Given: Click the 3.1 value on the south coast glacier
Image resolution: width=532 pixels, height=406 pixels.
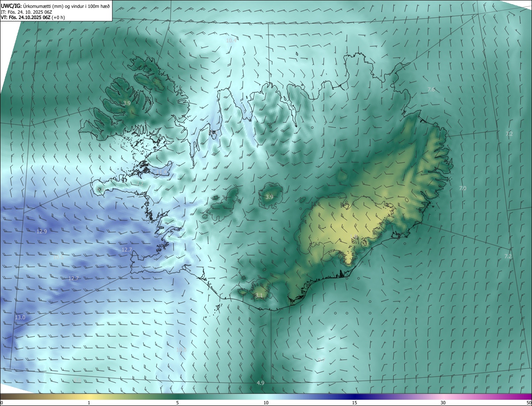Looking at the screenshot, I should pos(259,296).
